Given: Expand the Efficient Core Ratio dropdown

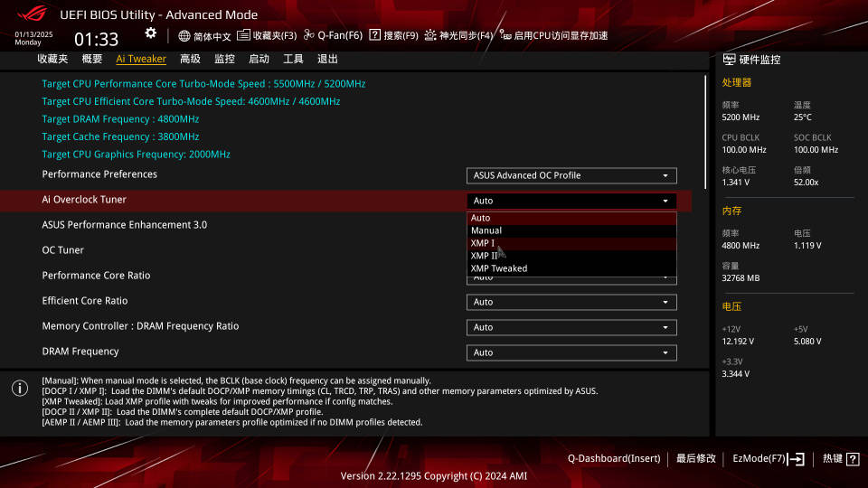Looking at the screenshot, I should pos(571,302).
